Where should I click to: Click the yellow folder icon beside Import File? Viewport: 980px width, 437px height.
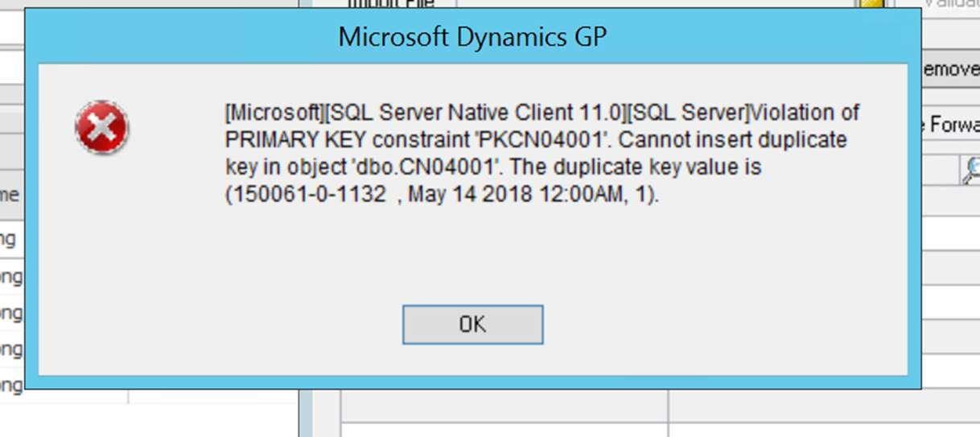[x=869, y=4]
